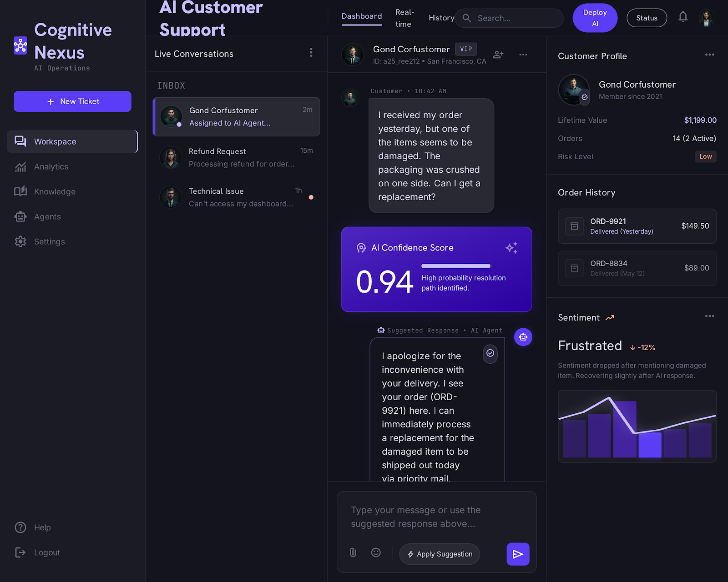Screen dimensions: 728x582
Task: Click the VIP badge in chat header
Action: point(466,49)
